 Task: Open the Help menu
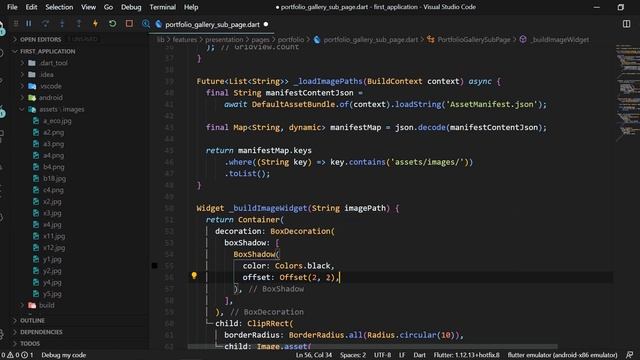coord(191,7)
